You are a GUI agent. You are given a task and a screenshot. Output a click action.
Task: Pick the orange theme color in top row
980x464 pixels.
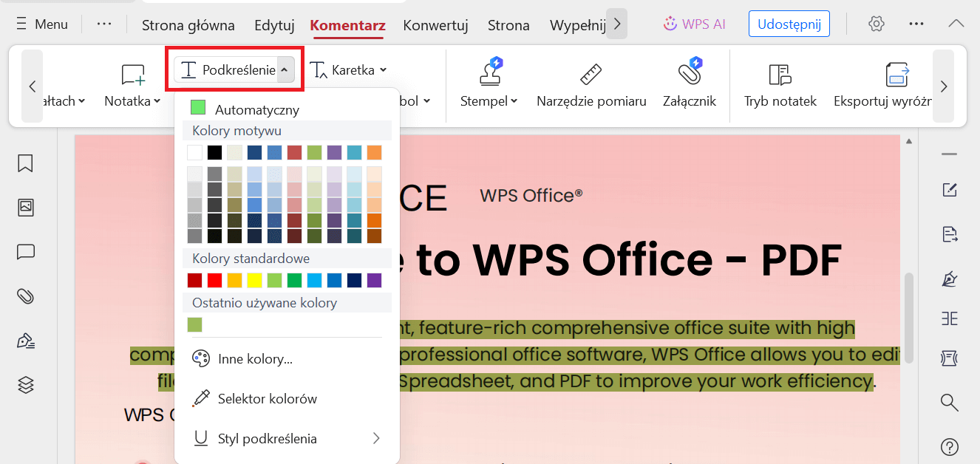click(374, 153)
